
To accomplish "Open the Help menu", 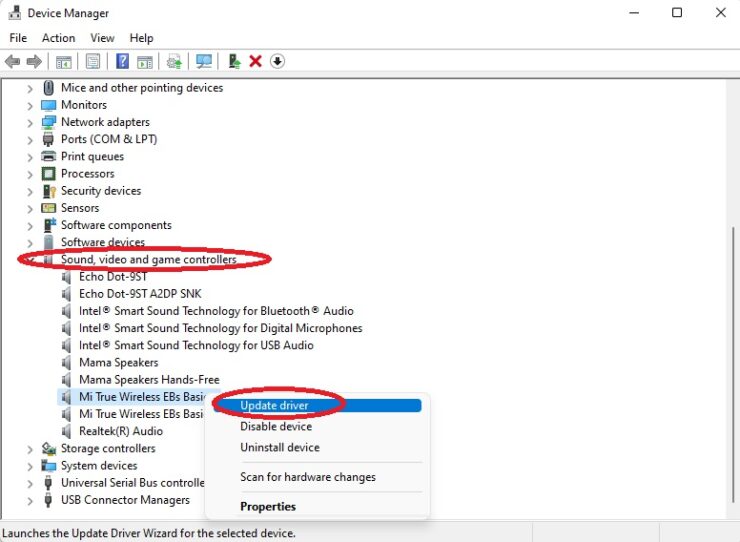I will 142,38.
